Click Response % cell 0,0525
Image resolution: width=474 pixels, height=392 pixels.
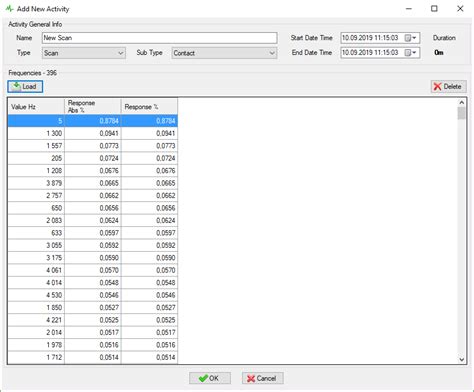pos(149,320)
